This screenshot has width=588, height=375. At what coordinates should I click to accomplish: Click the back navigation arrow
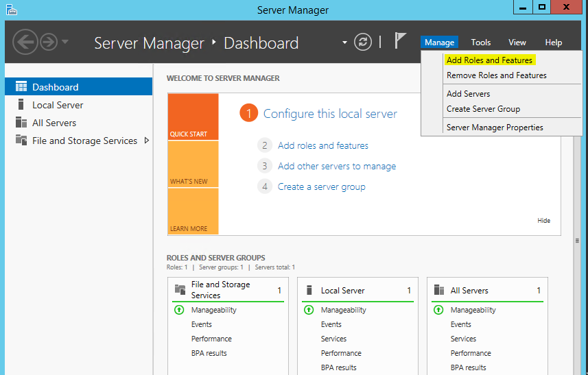click(25, 42)
